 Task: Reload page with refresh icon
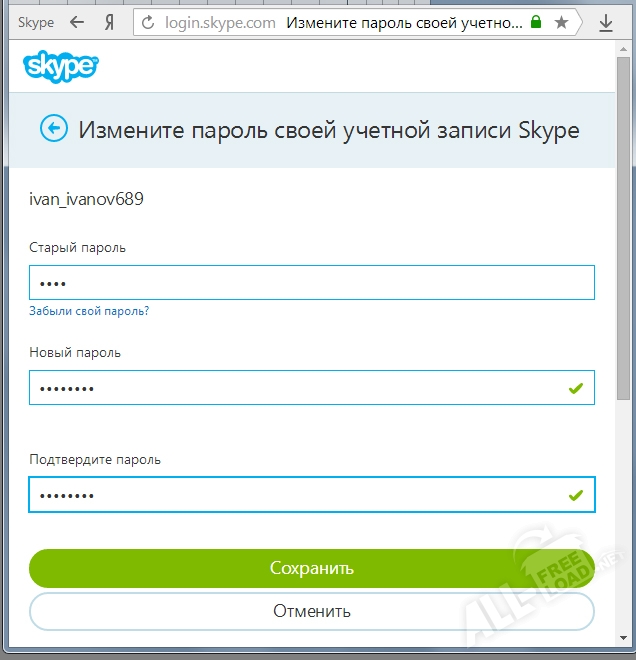(x=148, y=22)
